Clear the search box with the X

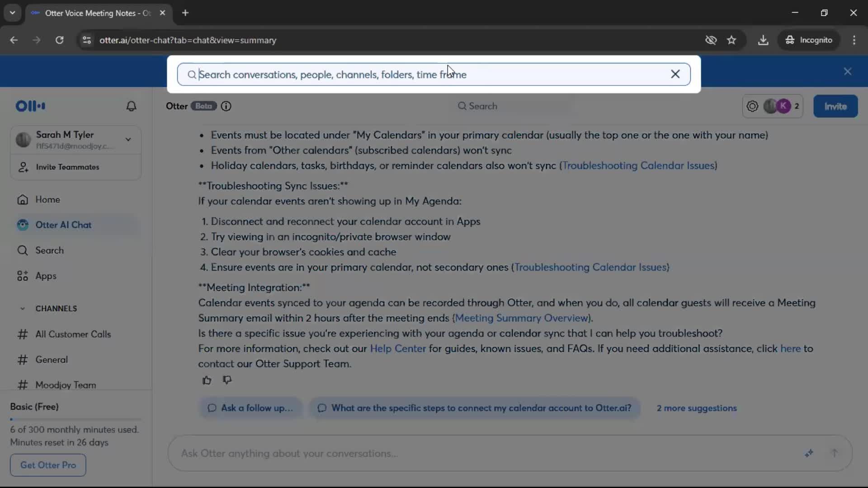[675, 74]
